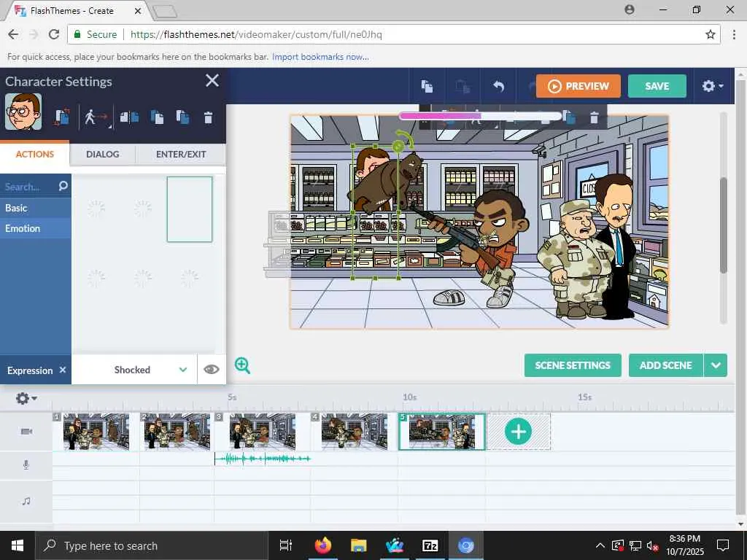The width and height of the screenshot is (747, 560).
Task: Expand the ADD SCENE dropdown arrow
Action: point(716,365)
